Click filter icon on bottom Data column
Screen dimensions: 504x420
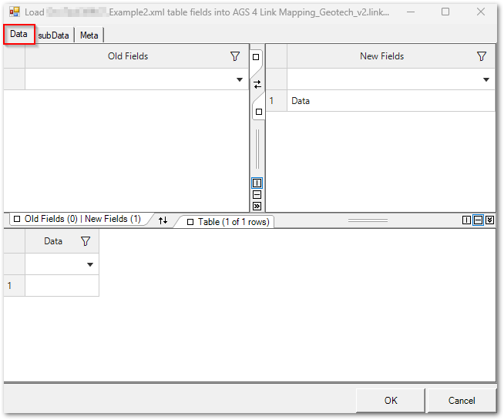pos(86,241)
